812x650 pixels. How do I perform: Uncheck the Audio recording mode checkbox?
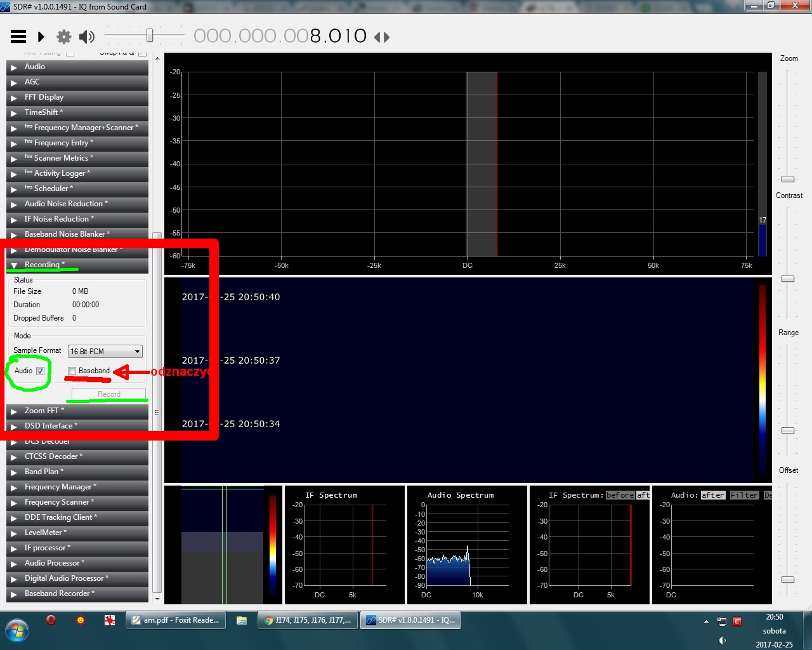[x=41, y=371]
